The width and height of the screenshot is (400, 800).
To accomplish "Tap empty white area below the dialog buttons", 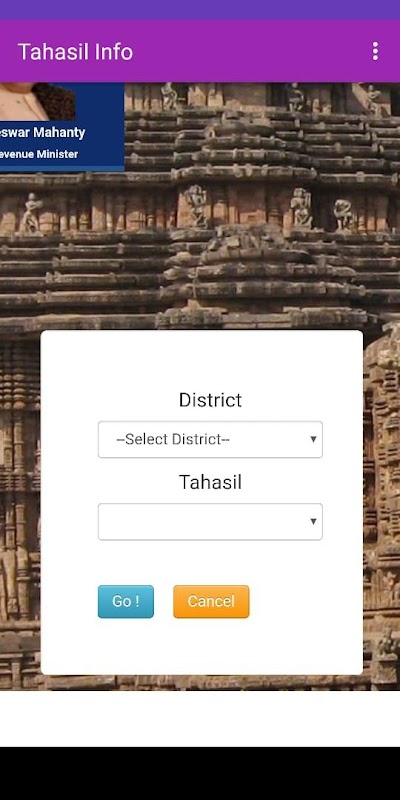I will [202, 645].
